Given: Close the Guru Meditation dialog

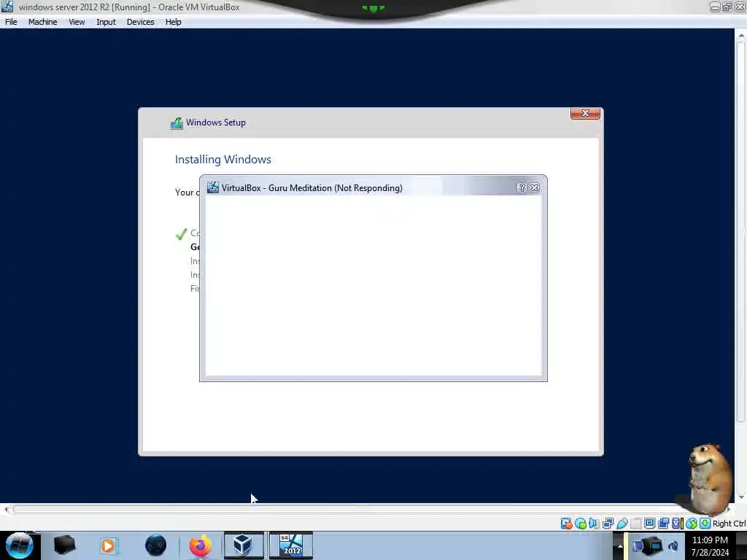Looking at the screenshot, I should coord(535,187).
